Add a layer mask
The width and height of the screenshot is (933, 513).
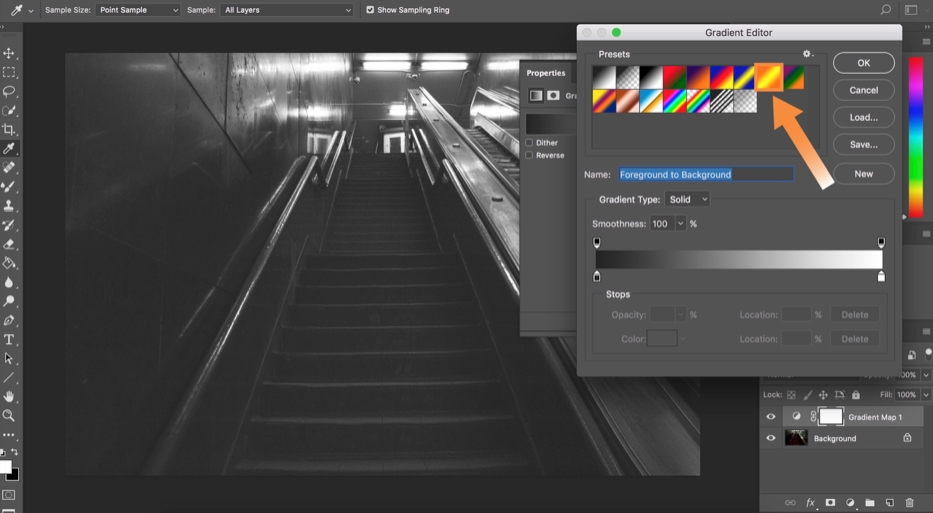(x=830, y=503)
